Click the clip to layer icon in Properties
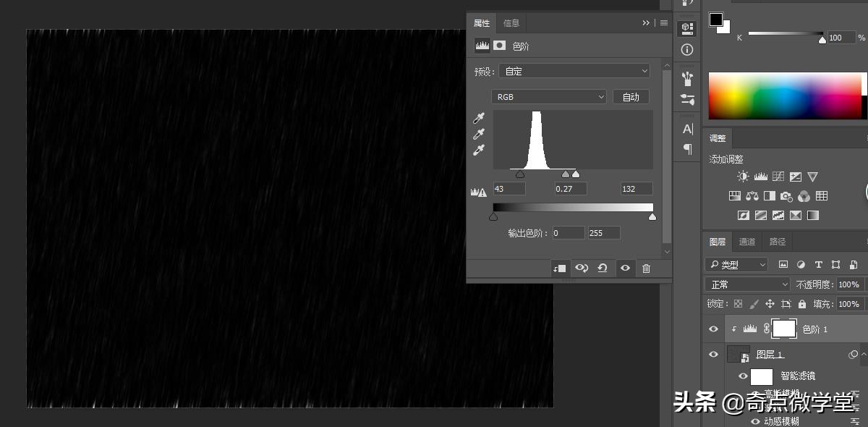Screen dimensions: 868x427 point(559,268)
